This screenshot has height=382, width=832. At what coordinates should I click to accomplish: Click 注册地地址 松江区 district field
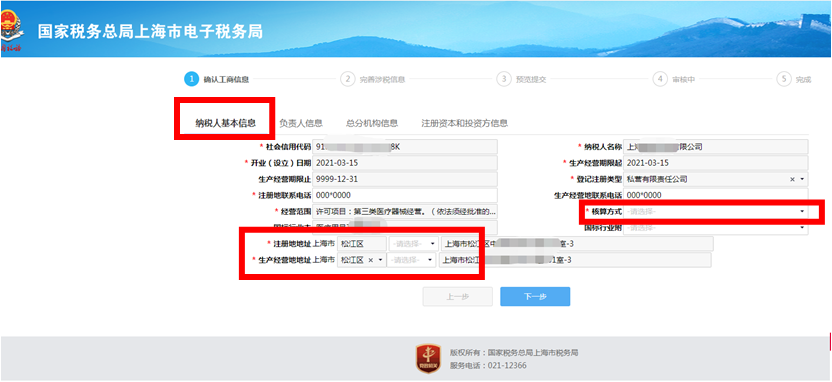[x=362, y=244]
